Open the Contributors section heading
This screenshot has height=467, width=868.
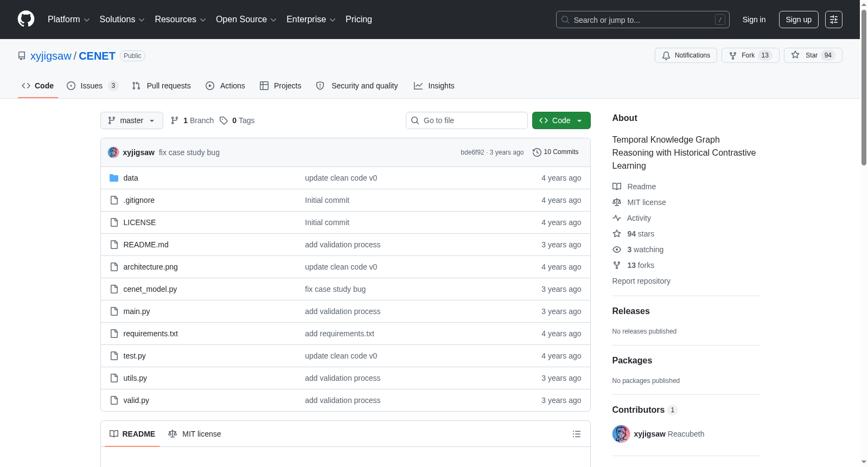pyautogui.click(x=639, y=410)
